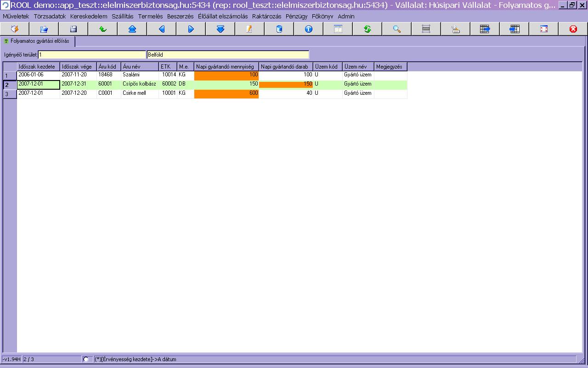Open the Termelés menu

[x=151, y=16]
